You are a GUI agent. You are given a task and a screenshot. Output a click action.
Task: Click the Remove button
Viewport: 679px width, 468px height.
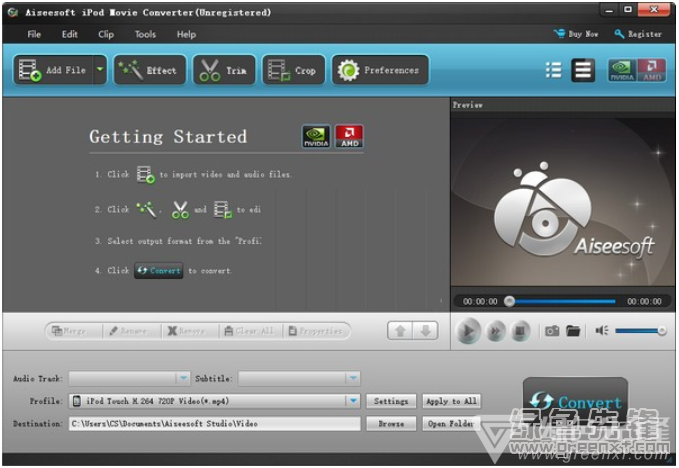tap(191, 331)
